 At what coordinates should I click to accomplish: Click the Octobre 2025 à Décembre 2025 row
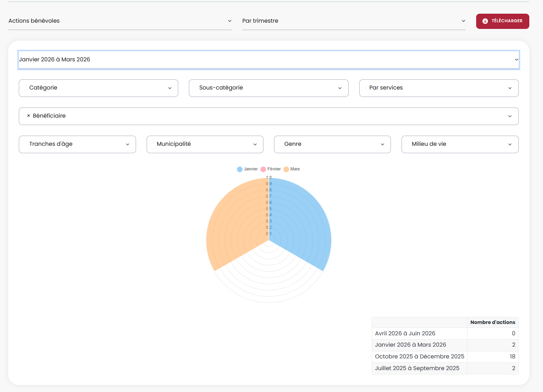[419, 356]
